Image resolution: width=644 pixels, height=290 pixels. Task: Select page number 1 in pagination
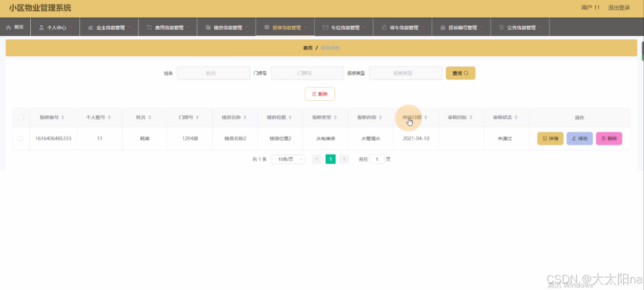[331, 159]
